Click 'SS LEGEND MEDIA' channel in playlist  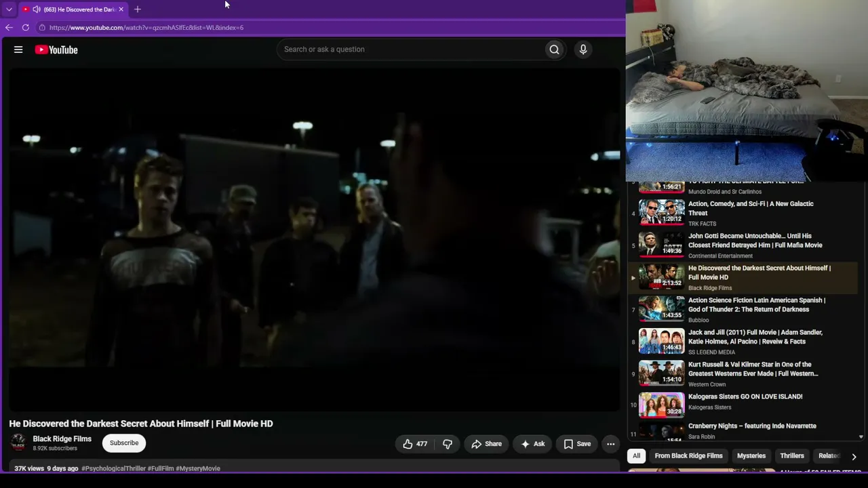(711, 352)
